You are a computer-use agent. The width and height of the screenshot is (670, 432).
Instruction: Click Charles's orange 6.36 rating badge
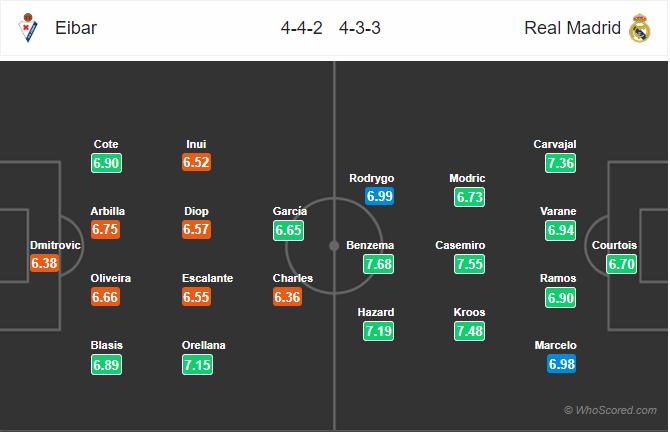point(287,297)
